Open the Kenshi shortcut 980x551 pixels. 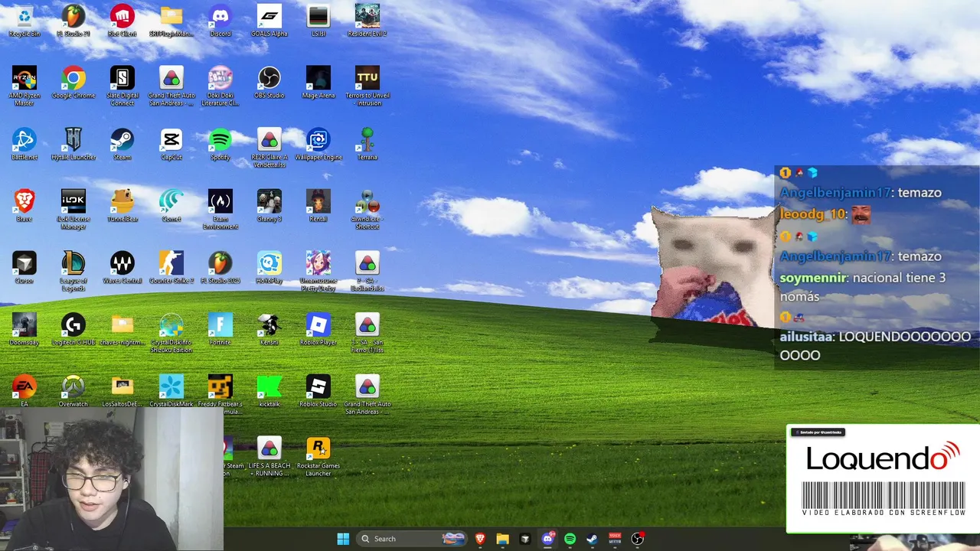(269, 330)
